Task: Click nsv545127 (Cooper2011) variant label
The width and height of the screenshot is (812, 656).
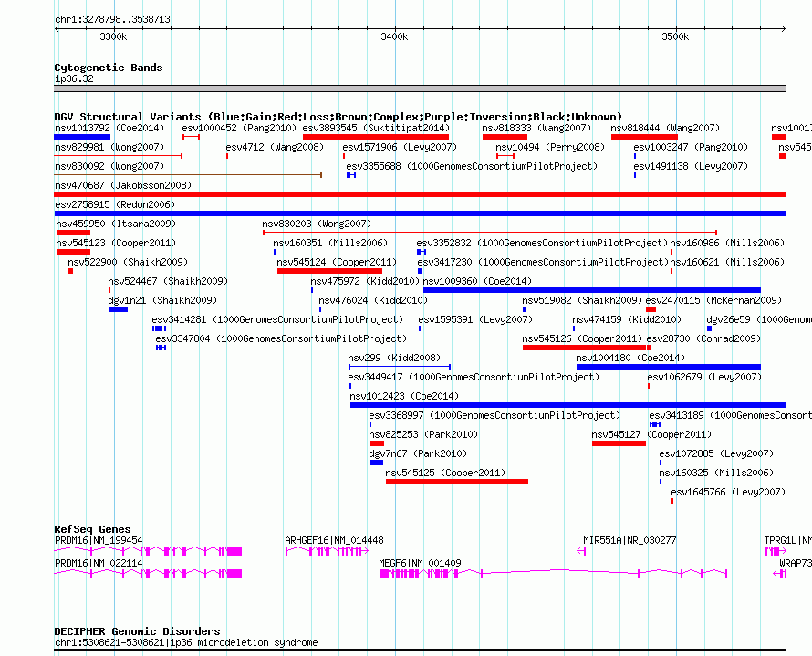Action: [651, 434]
